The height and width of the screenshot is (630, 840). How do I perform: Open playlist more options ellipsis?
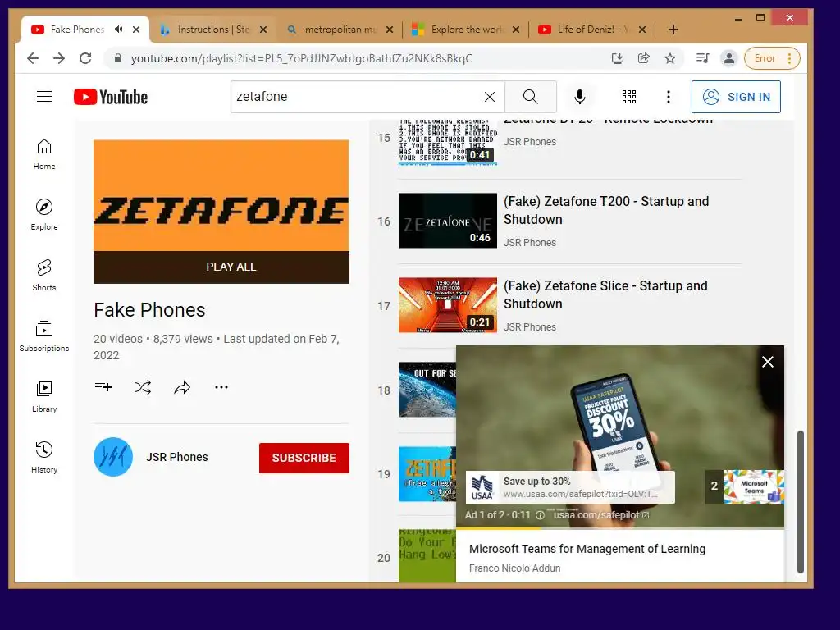[221, 387]
